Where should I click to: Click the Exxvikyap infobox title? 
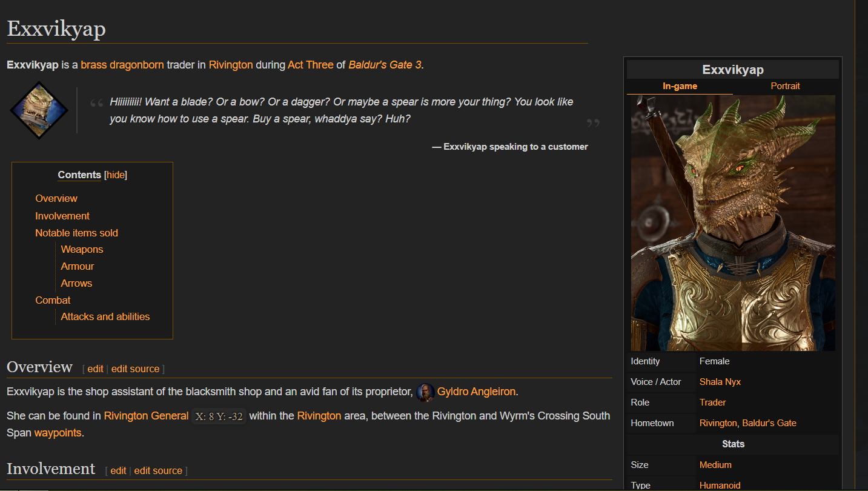coord(733,70)
